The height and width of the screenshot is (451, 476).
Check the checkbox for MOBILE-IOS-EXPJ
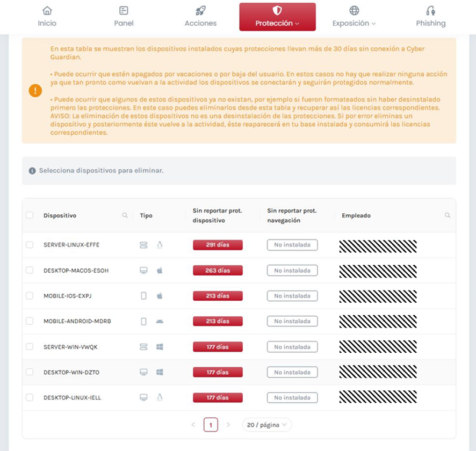[30, 296]
